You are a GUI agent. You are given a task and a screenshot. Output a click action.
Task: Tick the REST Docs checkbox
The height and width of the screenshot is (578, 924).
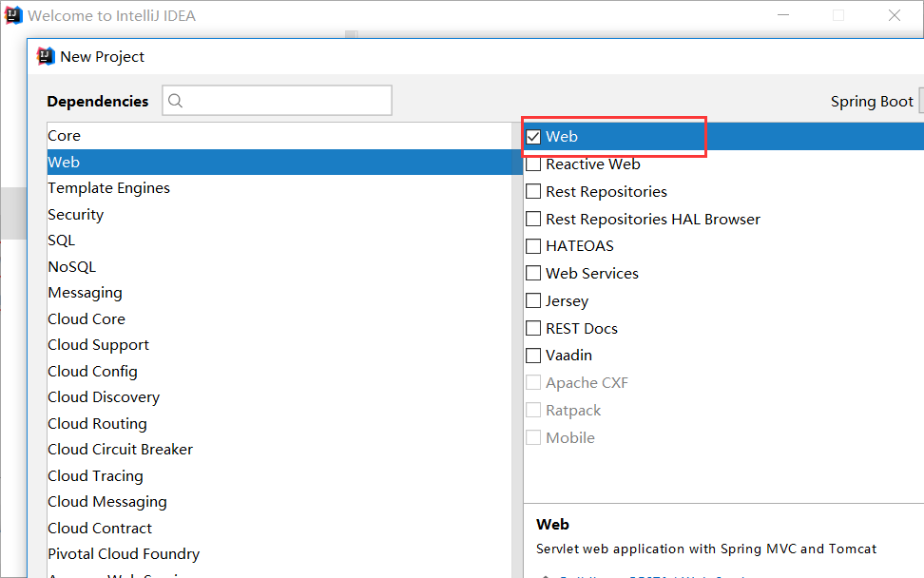(533, 328)
